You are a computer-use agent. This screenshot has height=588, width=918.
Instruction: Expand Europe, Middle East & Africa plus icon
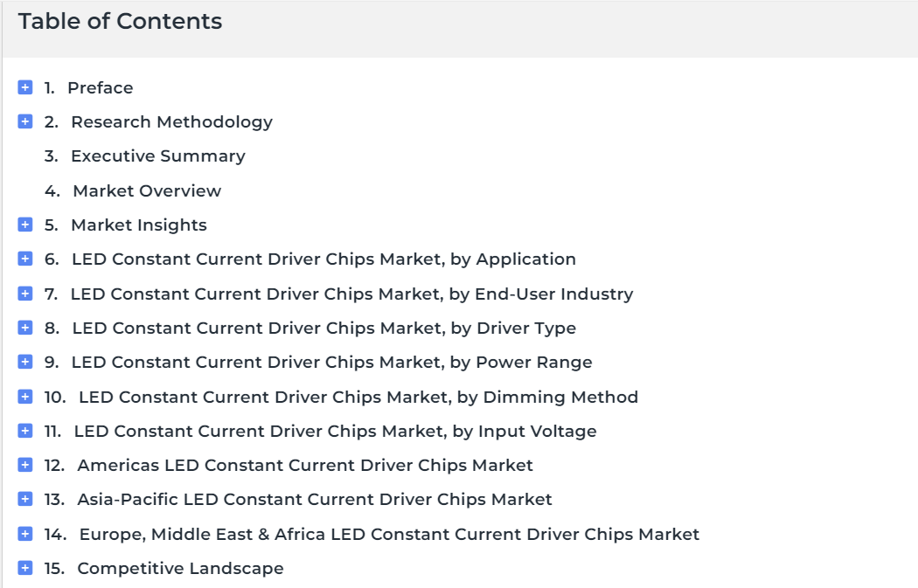(x=25, y=533)
